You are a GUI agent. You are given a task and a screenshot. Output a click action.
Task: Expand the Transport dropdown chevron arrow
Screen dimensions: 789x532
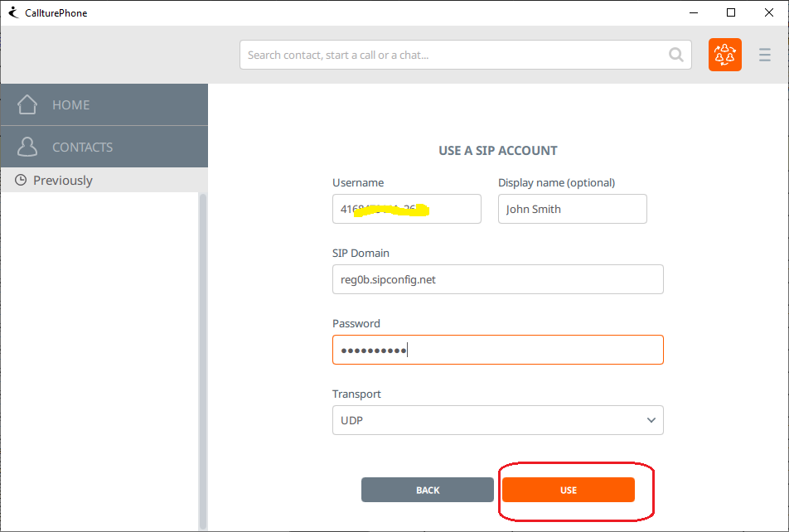pyautogui.click(x=651, y=420)
